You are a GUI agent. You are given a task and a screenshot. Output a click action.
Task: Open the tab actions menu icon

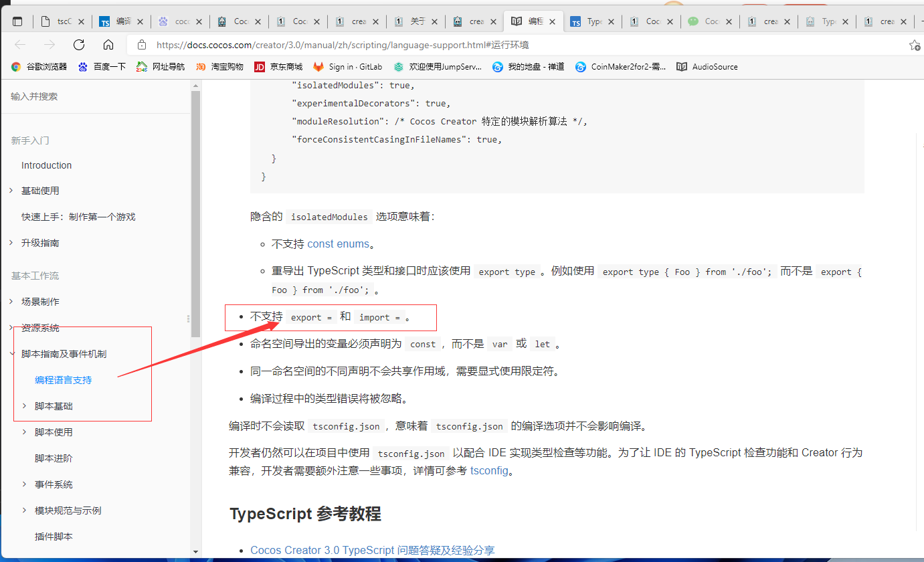pos(17,21)
